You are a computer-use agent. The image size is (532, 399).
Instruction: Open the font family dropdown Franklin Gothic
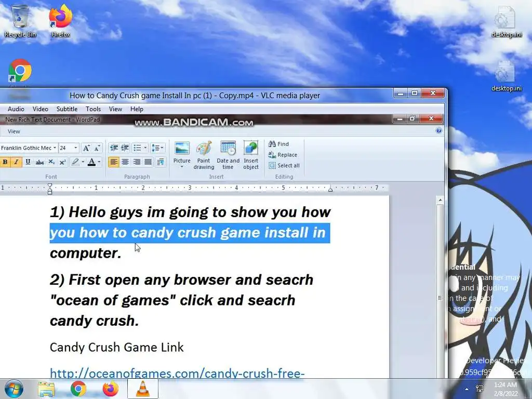click(x=29, y=148)
